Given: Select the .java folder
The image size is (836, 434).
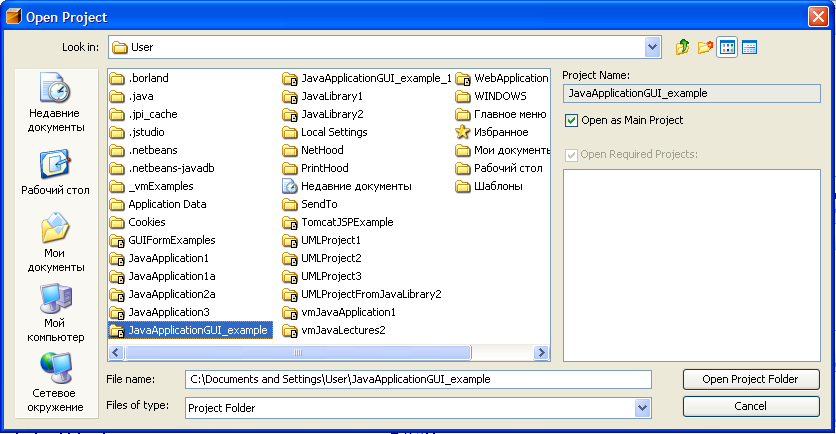Looking at the screenshot, I should 132,97.
